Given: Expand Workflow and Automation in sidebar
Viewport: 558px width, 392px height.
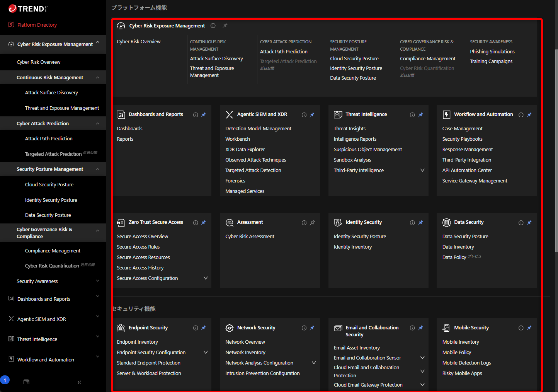Looking at the screenshot, I should click(98, 356).
